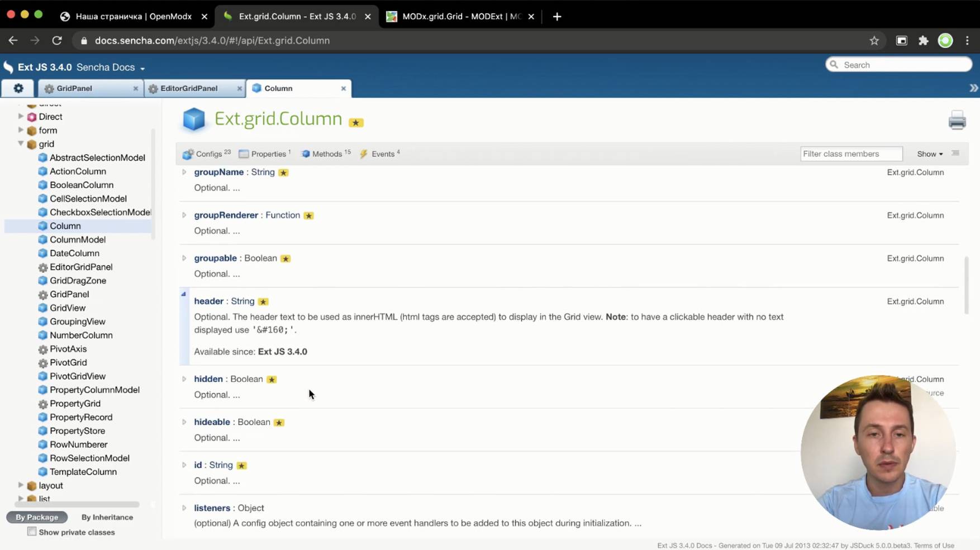Click the search magnifier icon
Image resolution: width=980 pixels, height=550 pixels.
point(834,65)
